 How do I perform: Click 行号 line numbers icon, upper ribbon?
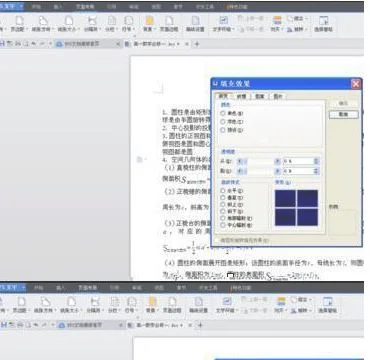coord(128,21)
